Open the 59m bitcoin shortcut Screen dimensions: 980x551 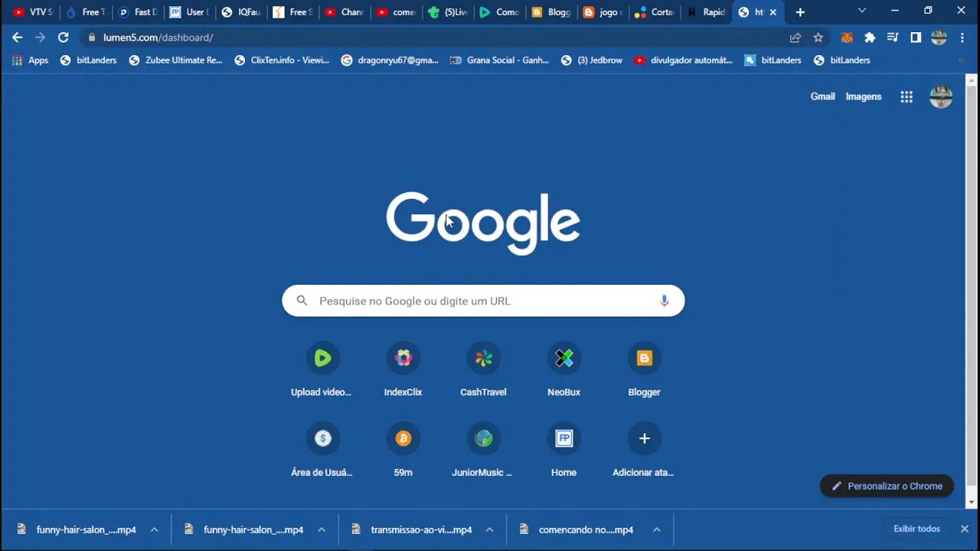tap(403, 451)
